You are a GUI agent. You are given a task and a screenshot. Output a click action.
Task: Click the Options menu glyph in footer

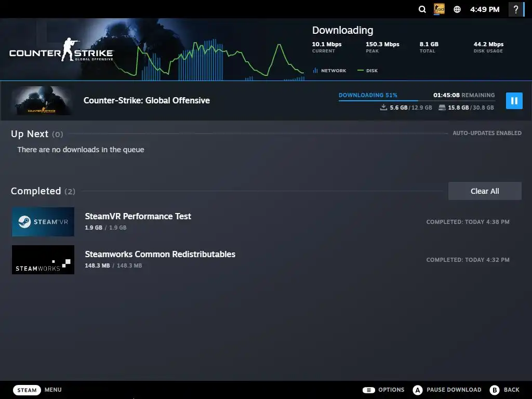369,390
